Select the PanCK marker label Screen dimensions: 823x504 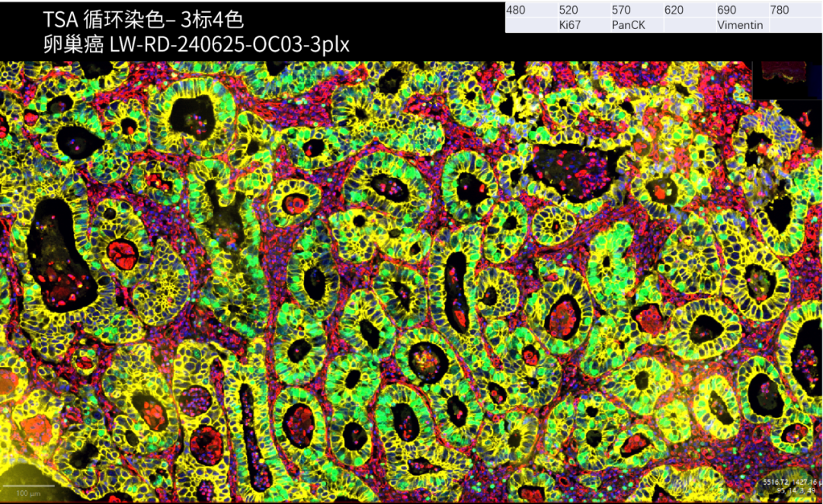coord(628,24)
